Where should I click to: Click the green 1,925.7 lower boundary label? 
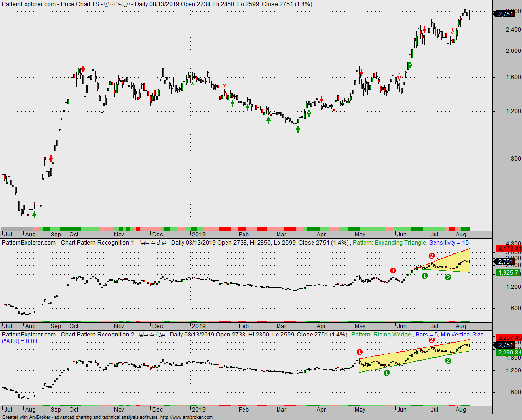pyautogui.click(x=508, y=273)
